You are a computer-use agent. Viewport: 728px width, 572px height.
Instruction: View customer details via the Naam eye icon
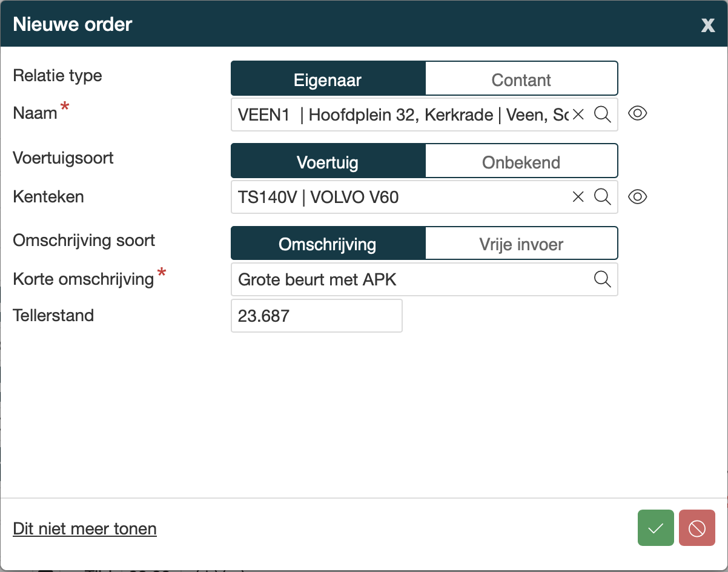(x=638, y=114)
